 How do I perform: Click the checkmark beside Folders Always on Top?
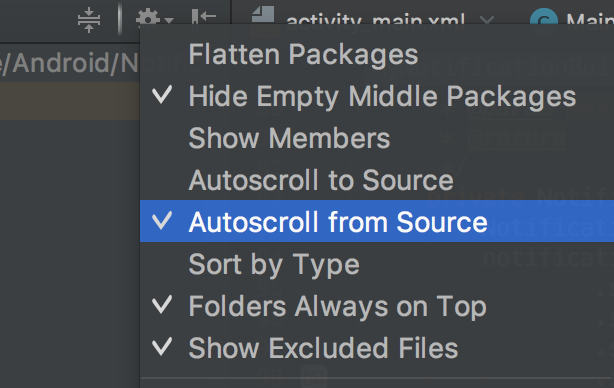[x=162, y=305]
